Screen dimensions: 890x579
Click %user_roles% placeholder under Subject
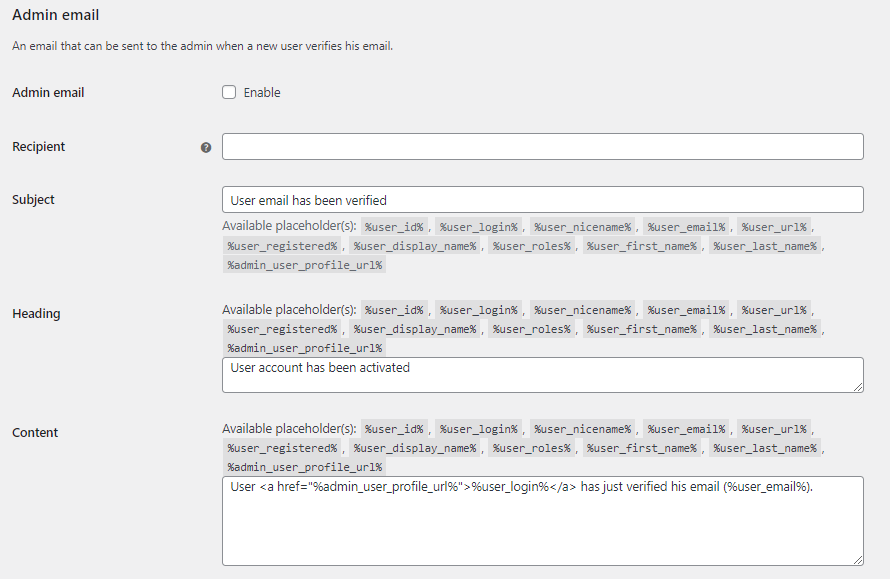[x=531, y=246]
